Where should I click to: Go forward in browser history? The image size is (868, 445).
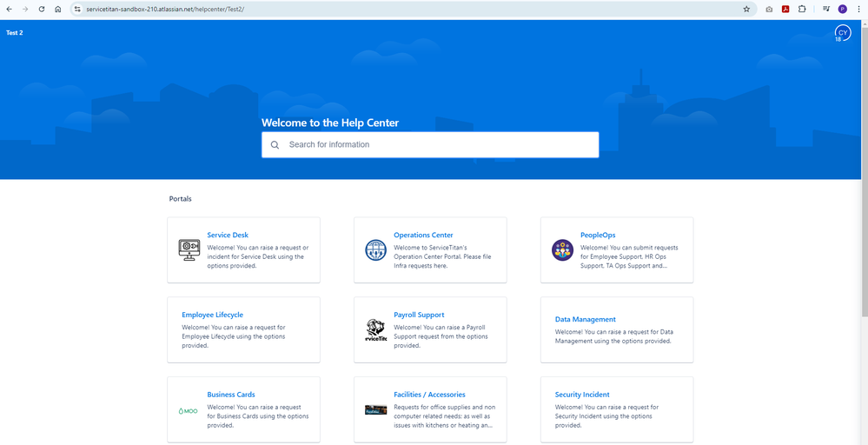(25, 9)
